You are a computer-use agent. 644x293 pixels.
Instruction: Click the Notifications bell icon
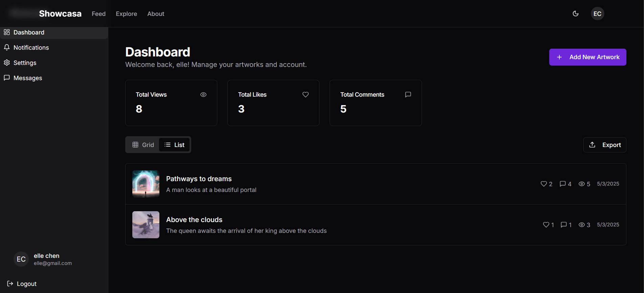(x=7, y=47)
